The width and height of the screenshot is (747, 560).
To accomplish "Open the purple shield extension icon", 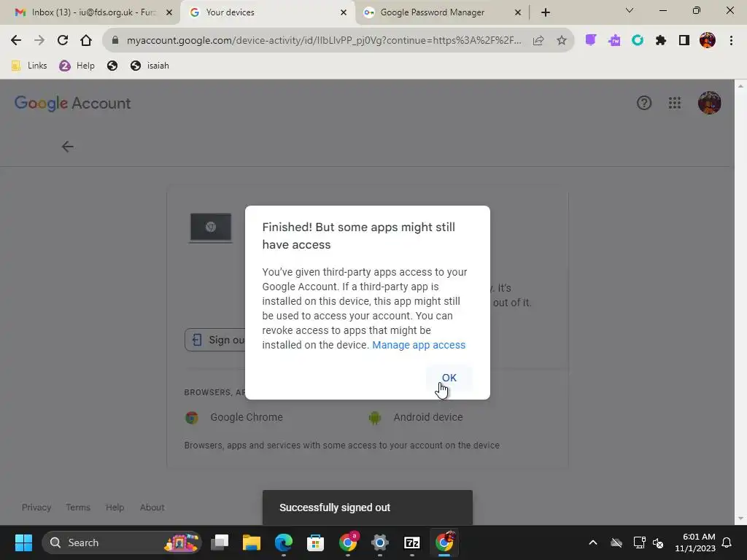I will [591, 41].
